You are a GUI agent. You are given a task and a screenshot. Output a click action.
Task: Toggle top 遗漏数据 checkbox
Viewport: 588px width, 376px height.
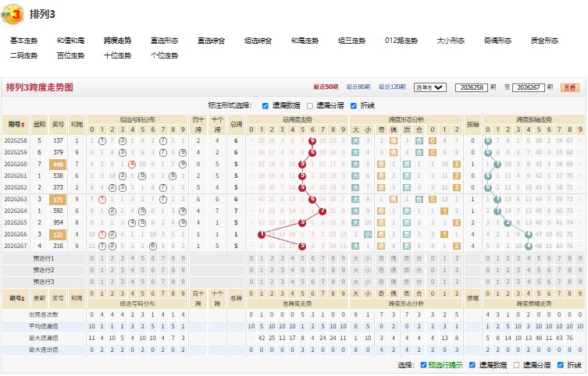(265, 106)
